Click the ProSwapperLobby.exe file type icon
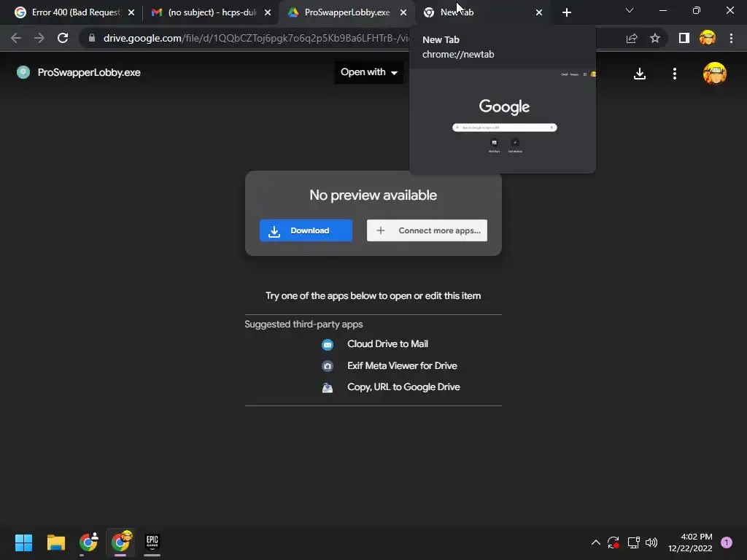The image size is (747, 560). [23, 72]
